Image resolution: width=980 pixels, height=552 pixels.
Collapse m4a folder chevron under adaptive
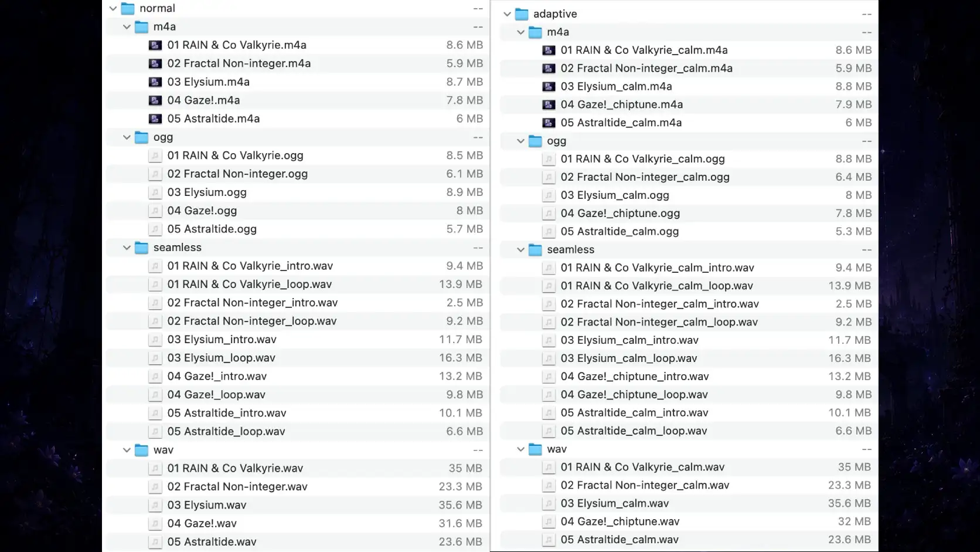(x=520, y=32)
